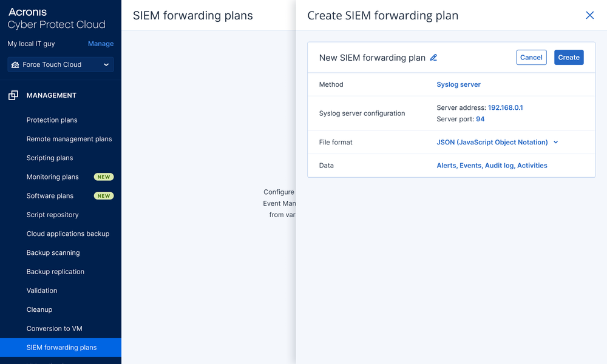Edit server port value 94
Viewport: 607px width, 364px height.
pos(480,119)
